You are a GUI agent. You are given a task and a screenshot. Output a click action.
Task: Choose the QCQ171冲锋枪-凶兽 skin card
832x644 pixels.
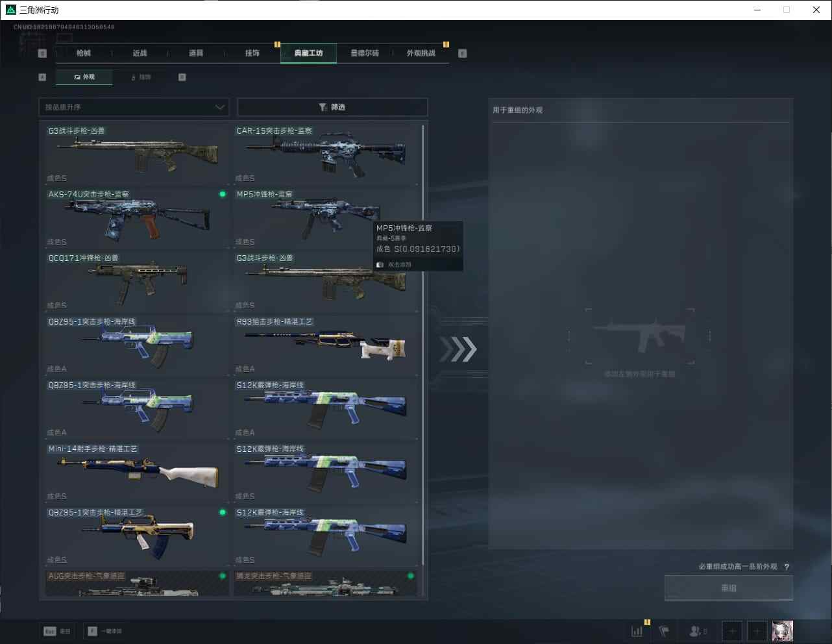[137, 282]
